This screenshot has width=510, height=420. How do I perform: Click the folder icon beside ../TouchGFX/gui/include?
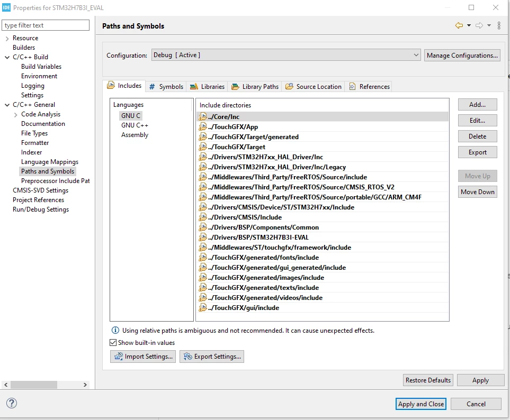tap(203, 307)
